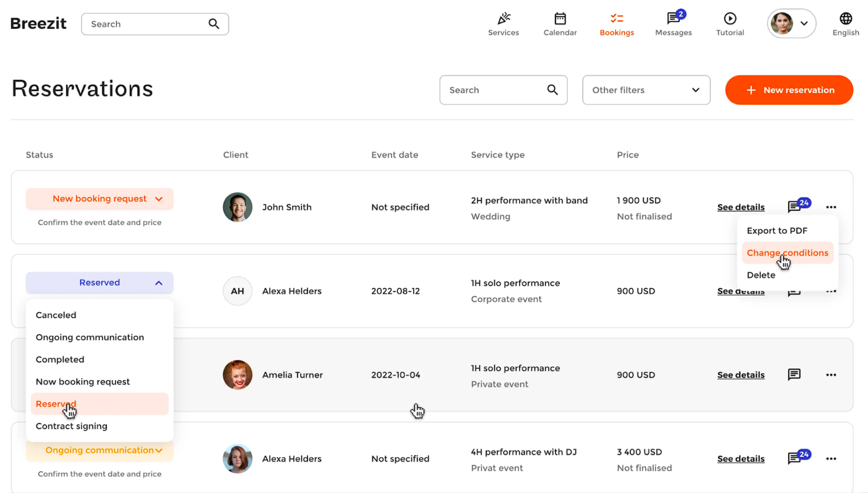The width and height of the screenshot is (868, 493).
Task: Click the Event date column header
Action: click(395, 155)
